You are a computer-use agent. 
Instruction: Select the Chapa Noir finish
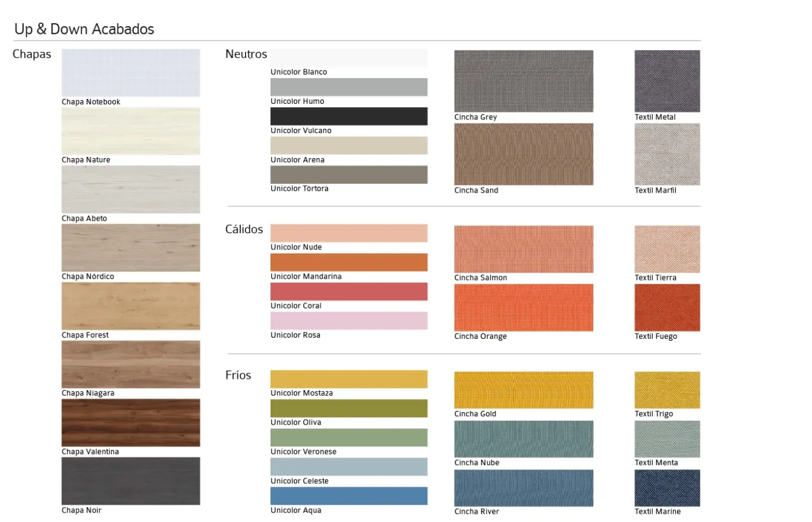tap(131, 481)
